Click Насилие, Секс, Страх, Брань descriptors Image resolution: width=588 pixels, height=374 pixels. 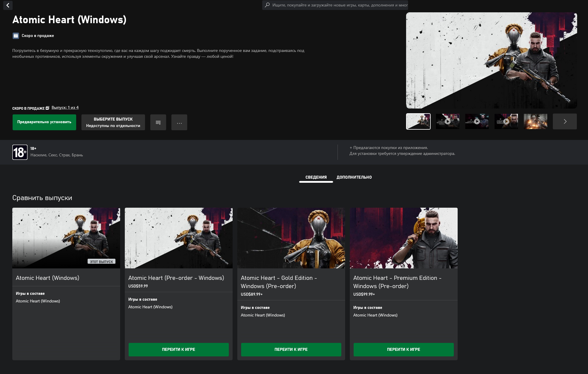57,155
